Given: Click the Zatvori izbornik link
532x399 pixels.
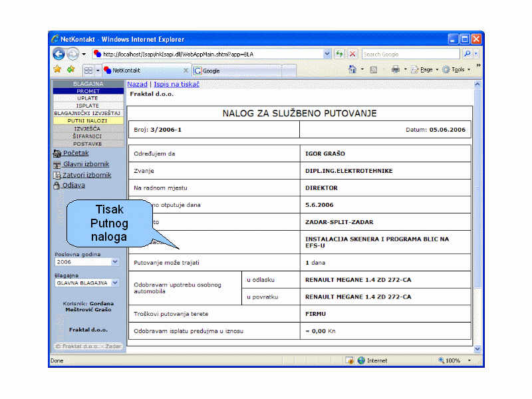Looking at the screenshot, I should [87, 175].
